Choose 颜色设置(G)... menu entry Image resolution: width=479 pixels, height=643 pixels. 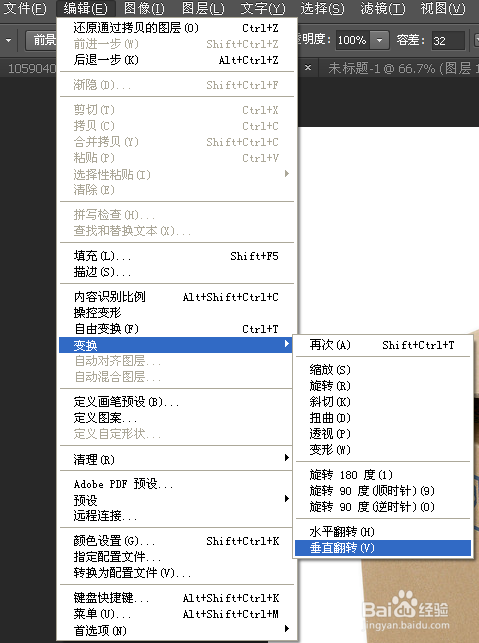[x=176, y=541]
